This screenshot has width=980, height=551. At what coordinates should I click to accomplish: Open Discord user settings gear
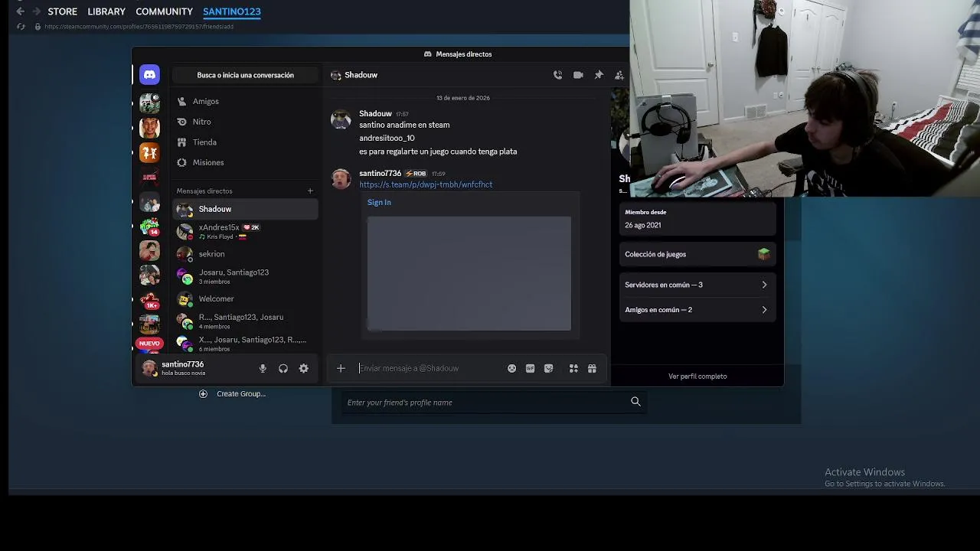click(304, 368)
